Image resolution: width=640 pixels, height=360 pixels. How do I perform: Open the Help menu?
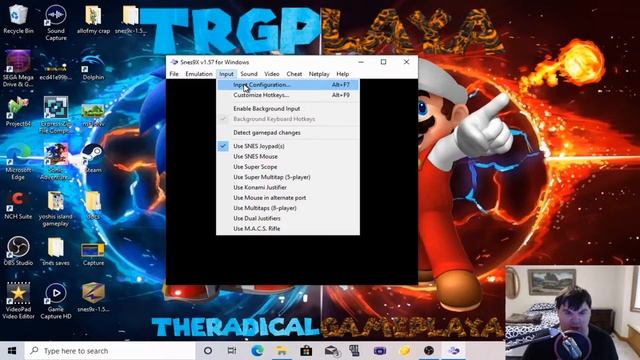342,74
